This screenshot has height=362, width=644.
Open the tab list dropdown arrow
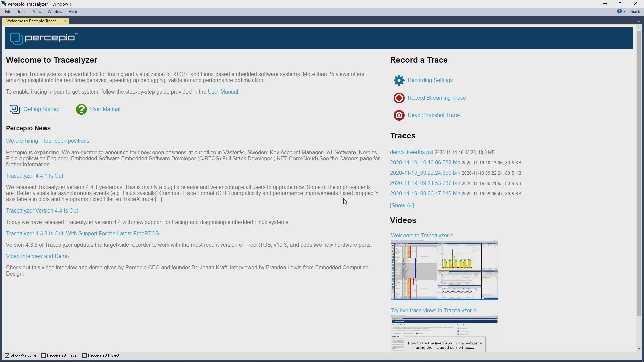638,22
